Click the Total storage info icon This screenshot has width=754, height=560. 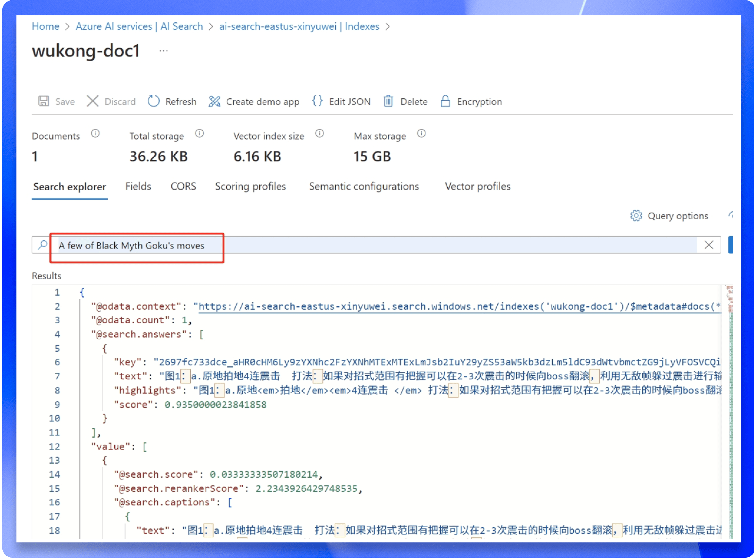pyautogui.click(x=199, y=134)
